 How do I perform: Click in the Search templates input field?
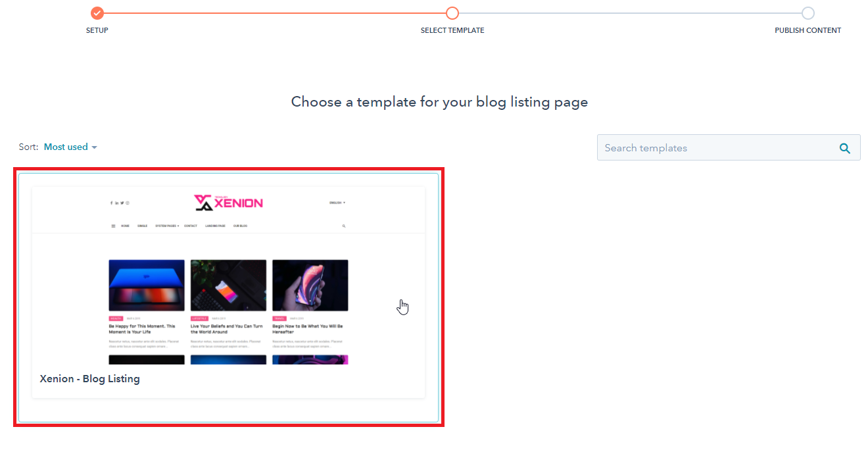[x=717, y=148]
